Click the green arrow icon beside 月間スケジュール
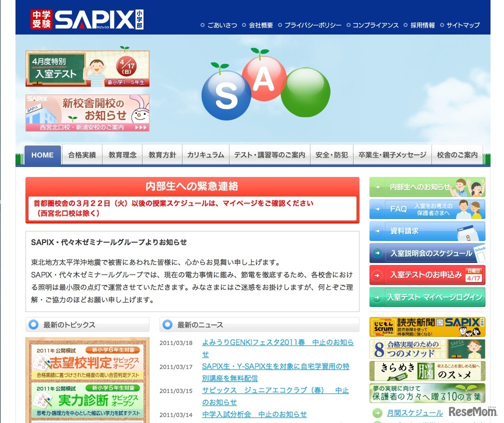The height and width of the screenshot is (423, 504). pyautogui.click(x=377, y=412)
